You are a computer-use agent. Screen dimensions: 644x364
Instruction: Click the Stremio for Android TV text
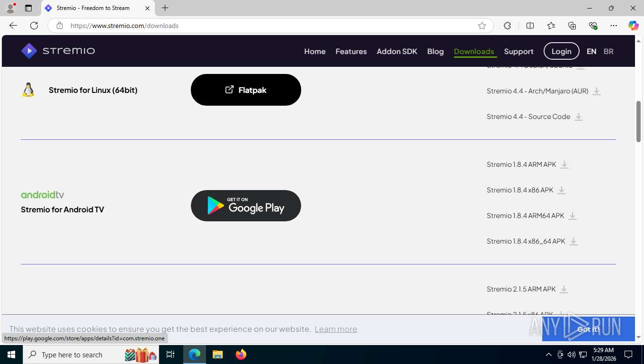coord(63,209)
